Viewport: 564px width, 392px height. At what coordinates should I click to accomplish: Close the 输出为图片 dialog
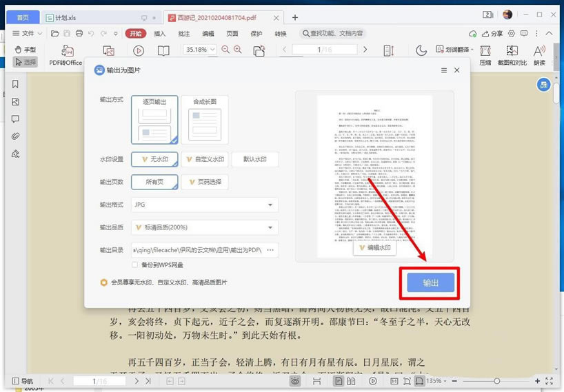pyautogui.click(x=457, y=70)
